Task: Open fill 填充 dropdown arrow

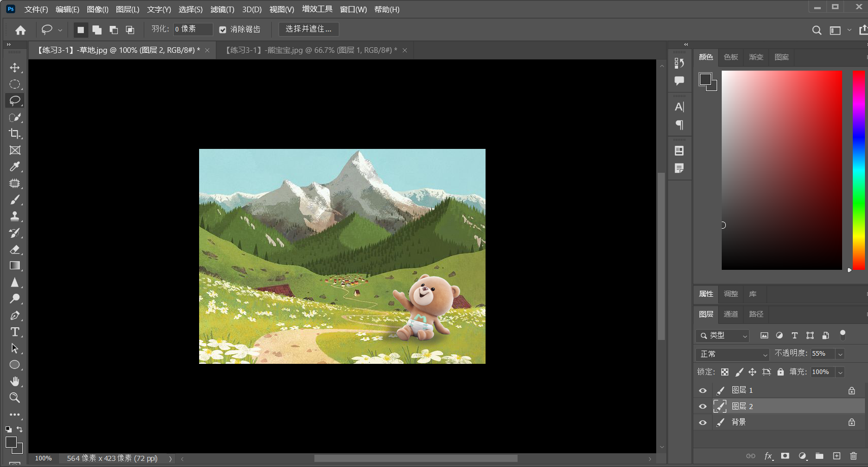Action: tap(841, 372)
